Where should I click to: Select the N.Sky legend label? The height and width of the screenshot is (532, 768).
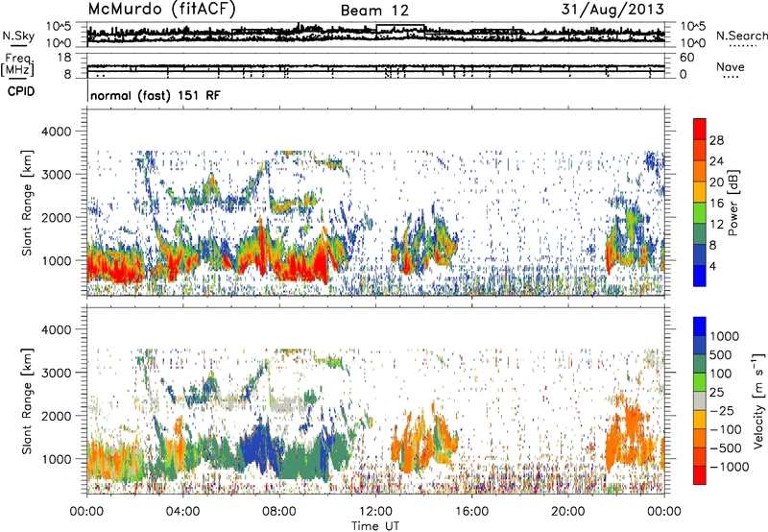click(x=18, y=36)
